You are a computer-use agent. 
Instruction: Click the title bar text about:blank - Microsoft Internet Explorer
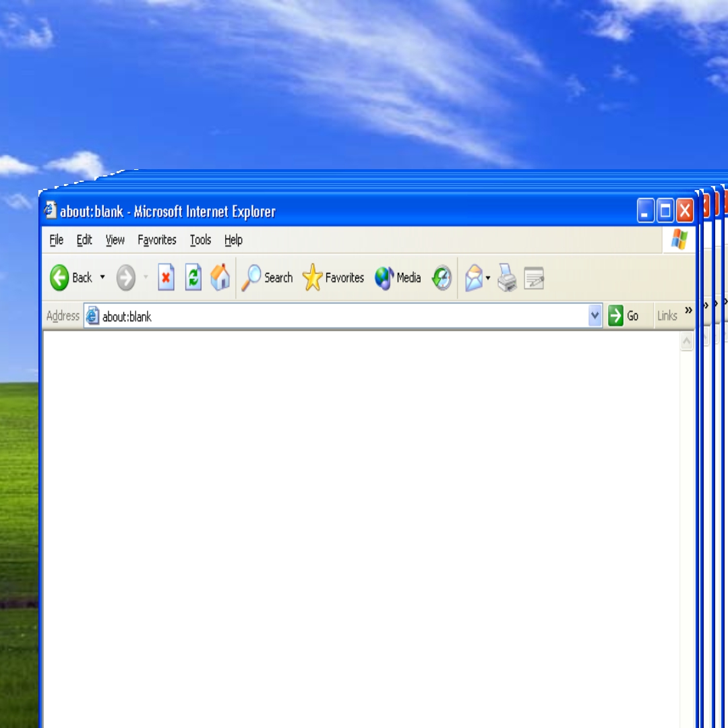click(168, 212)
